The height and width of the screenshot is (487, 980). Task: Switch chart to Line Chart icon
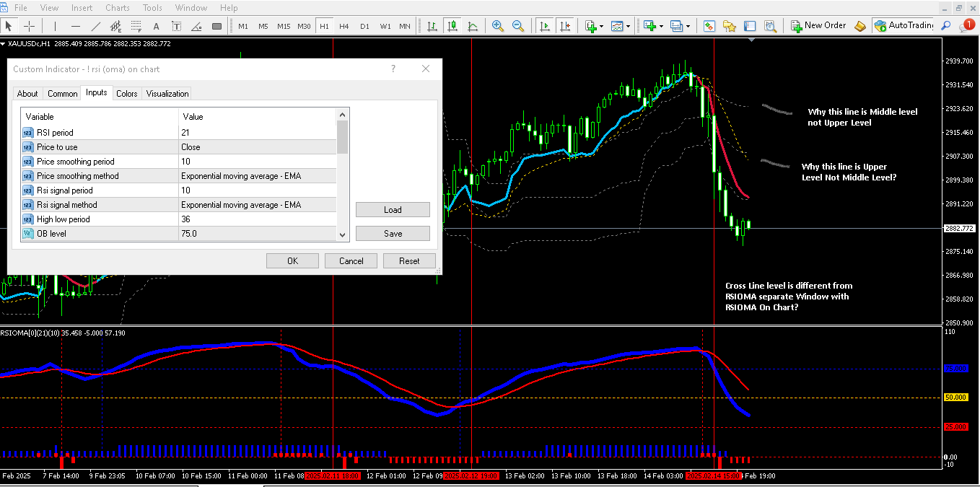[x=473, y=26]
